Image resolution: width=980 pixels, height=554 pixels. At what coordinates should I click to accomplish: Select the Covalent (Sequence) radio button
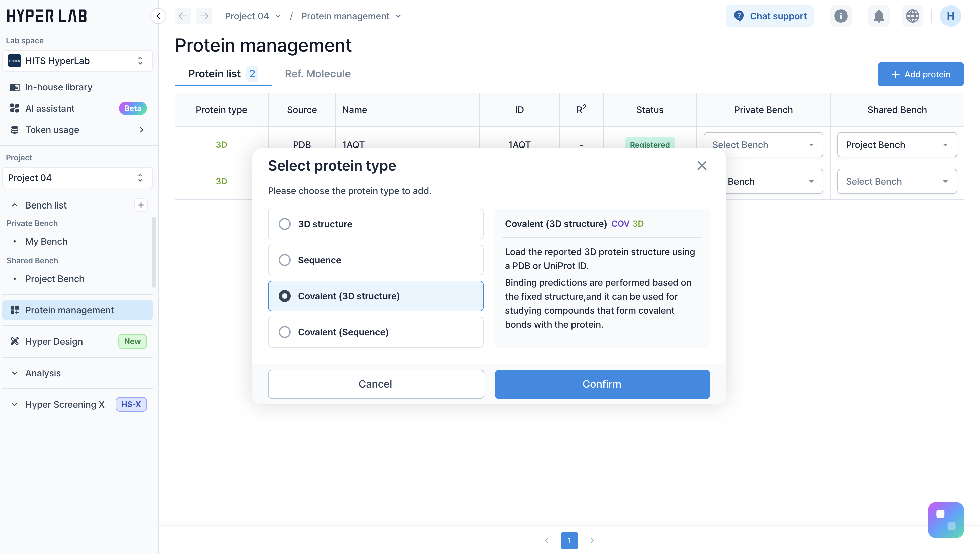(285, 332)
